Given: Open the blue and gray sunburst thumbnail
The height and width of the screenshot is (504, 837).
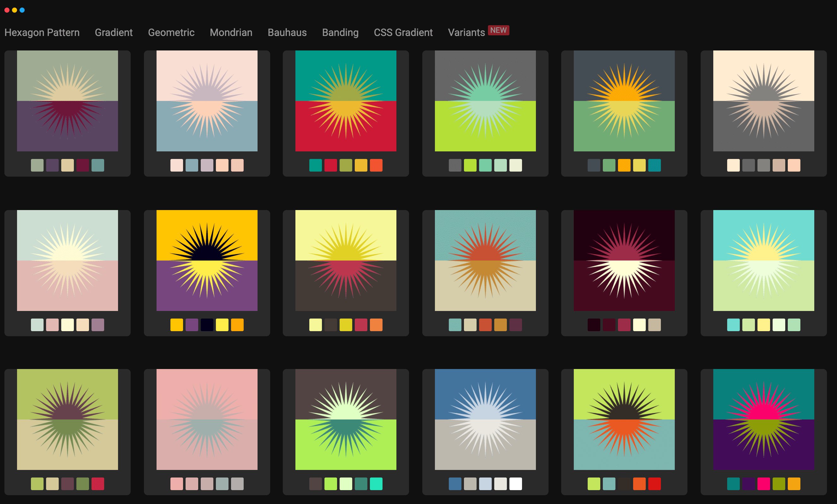Looking at the screenshot, I should point(485,419).
